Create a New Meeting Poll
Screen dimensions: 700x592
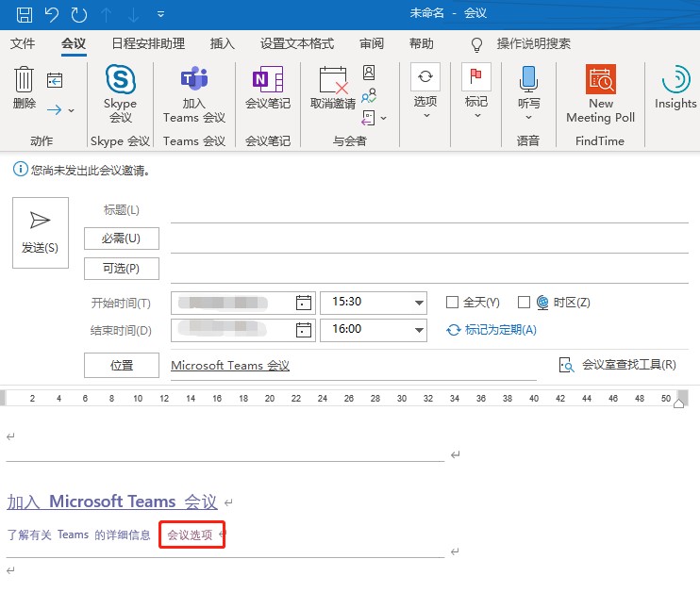600,93
